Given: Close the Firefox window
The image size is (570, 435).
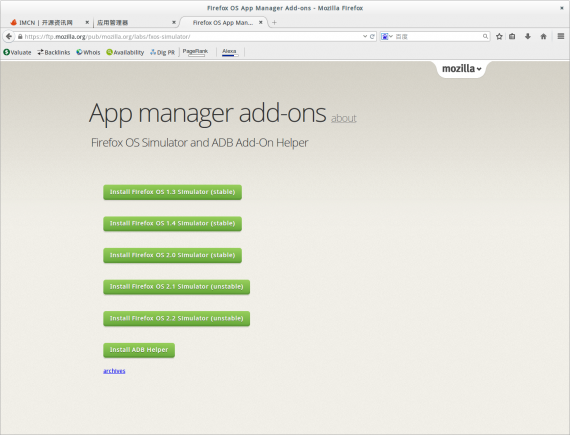Looking at the screenshot, I should coord(562,8).
